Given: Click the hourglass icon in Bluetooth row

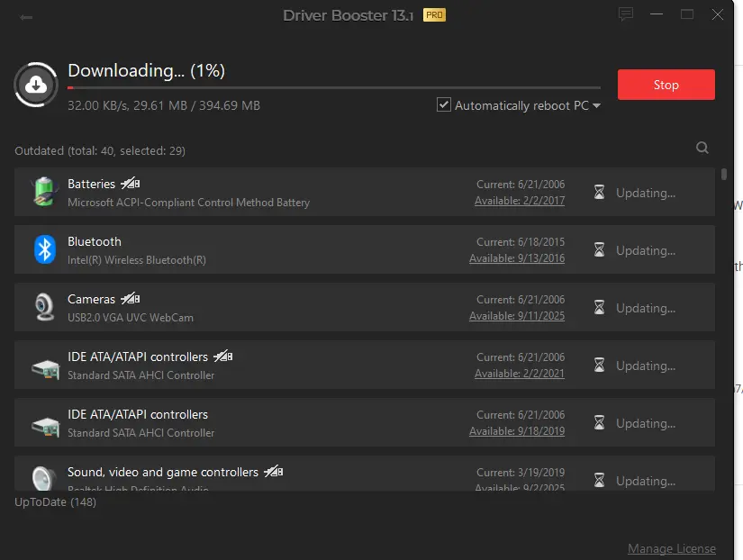Looking at the screenshot, I should [600, 249].
